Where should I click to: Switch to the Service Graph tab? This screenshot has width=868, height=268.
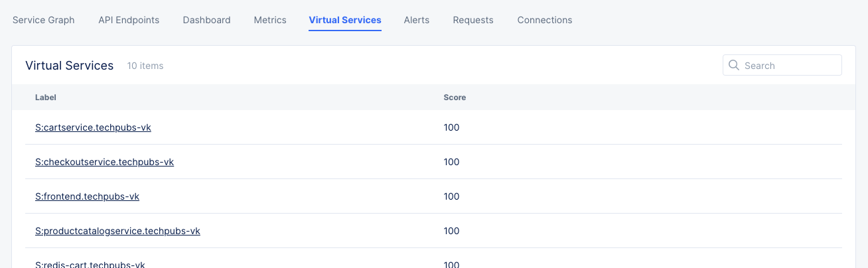44,20
